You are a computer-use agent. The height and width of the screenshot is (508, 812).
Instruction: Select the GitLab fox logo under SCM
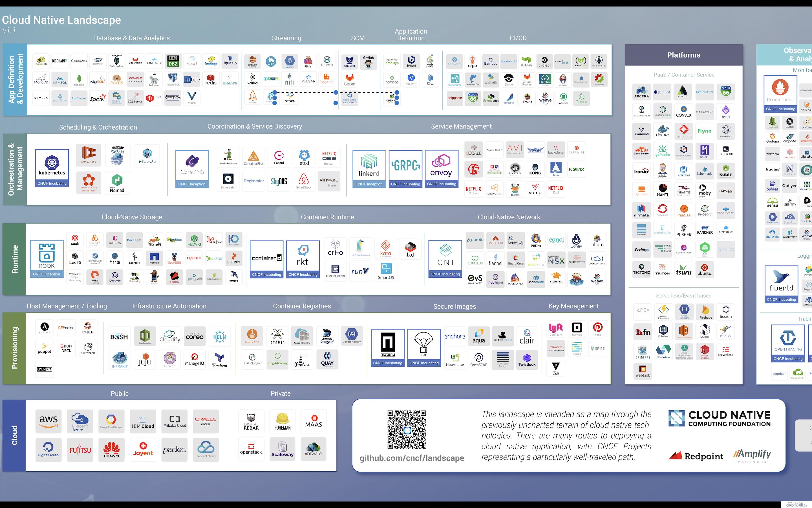click(x=350, y=80)
